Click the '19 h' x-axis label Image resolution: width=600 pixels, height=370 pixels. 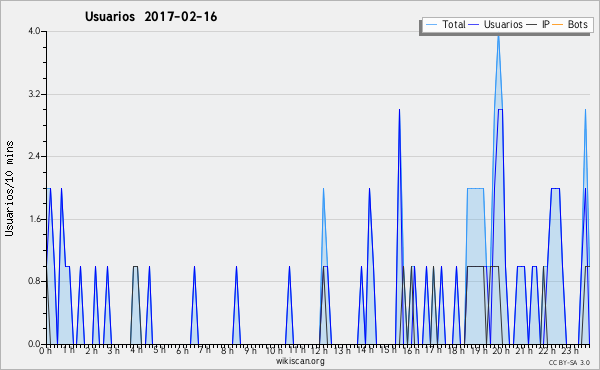point(478,350)
